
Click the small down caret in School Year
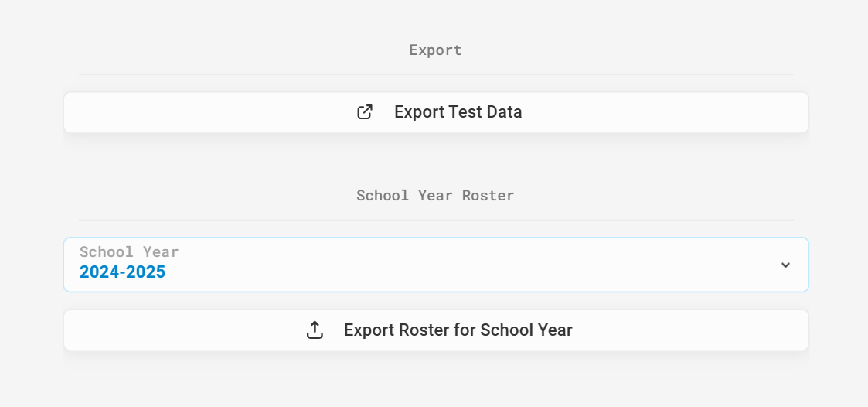point(785,265)
